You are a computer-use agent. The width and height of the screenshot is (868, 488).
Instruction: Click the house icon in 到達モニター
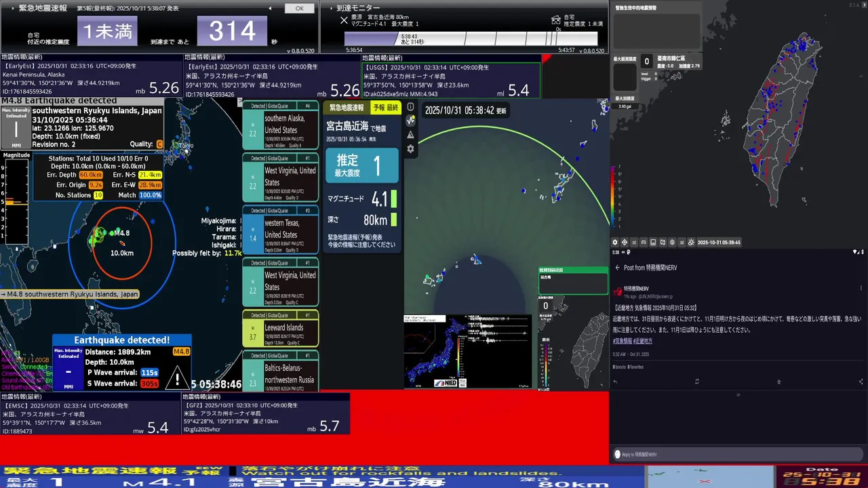pyautogui.click(x=556, y=20)
